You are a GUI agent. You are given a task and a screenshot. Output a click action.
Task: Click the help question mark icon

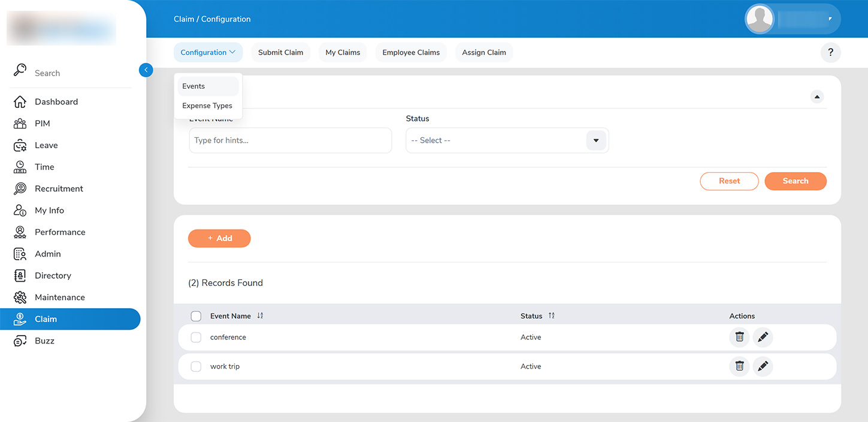pos(830,53)
